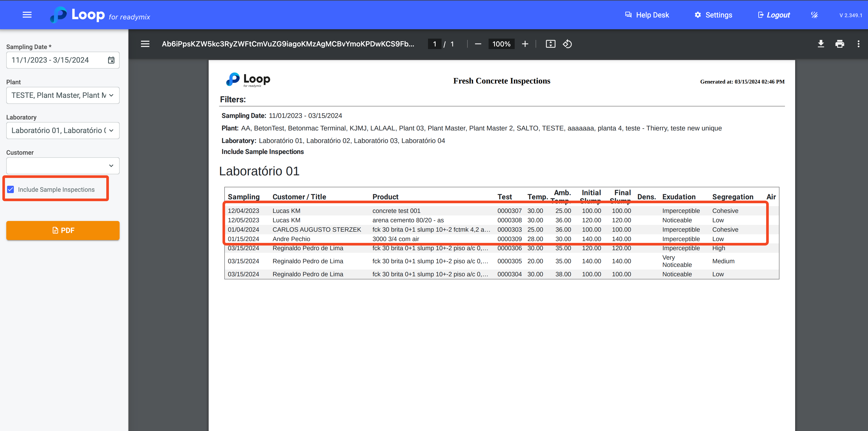This screenshot has height=431, width=868.
Task: Click the Logout link
Action: [774, 15]
